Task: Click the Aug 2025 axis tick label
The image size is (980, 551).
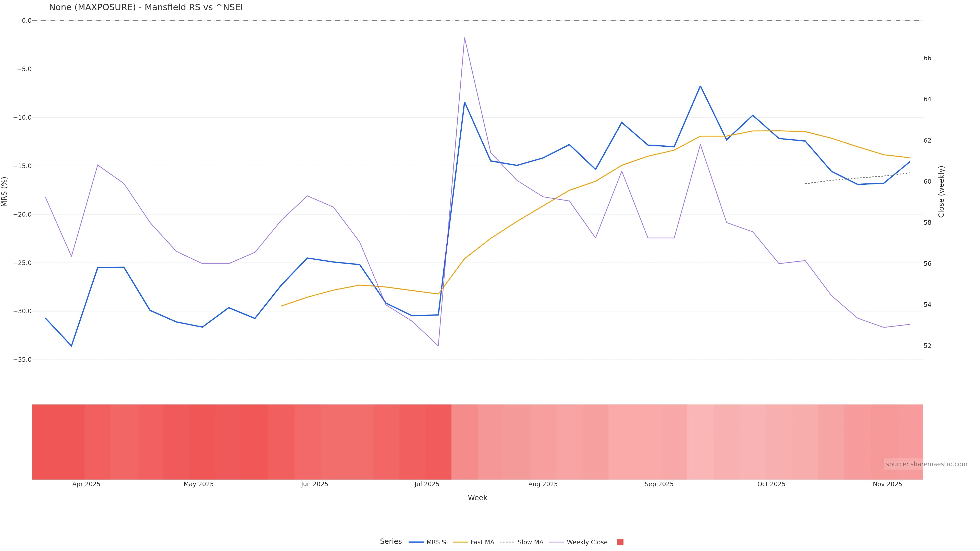Action: pyautogui.click(x=543, y=484)
